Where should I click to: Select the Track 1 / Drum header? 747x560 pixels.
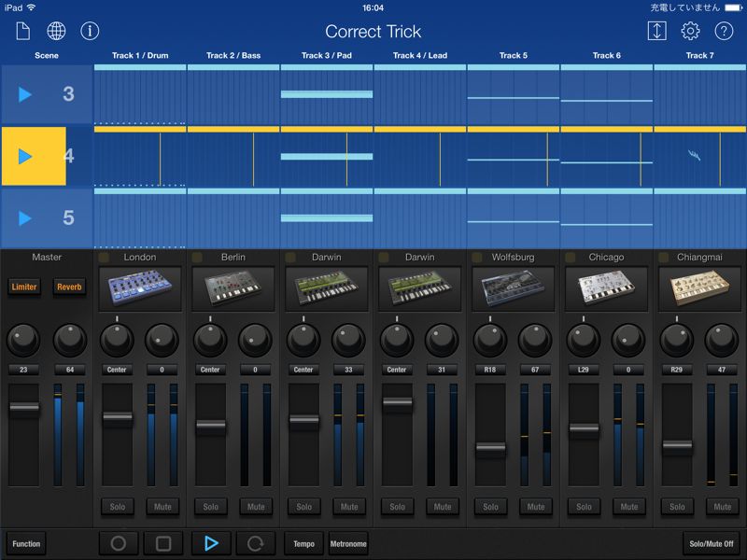coord(140,55)
